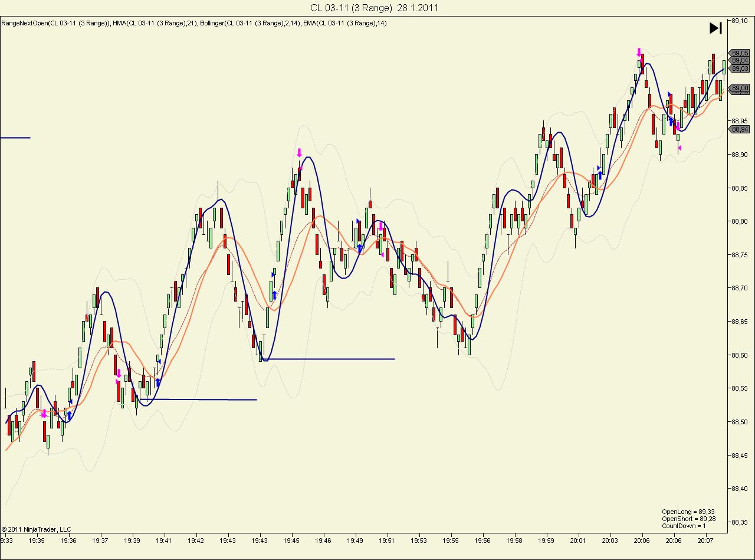
Task: Click the 19:36 time axis label
Action: coord(69,540)
